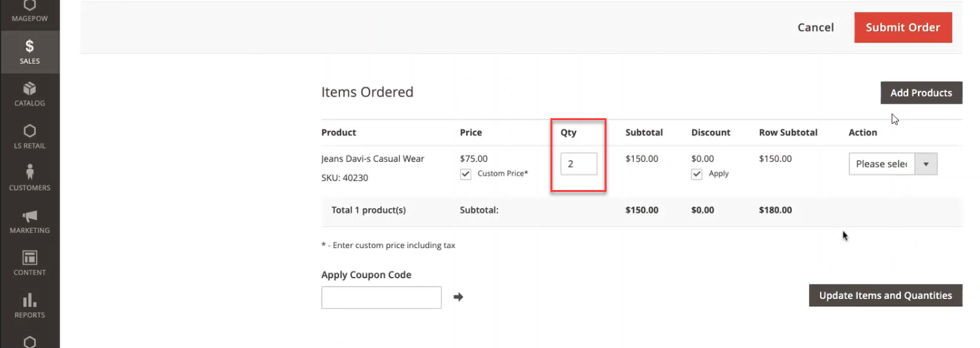Toggle the Custom Price checkbox
This screenshot has height=348, width=980.
coord(466,174)
